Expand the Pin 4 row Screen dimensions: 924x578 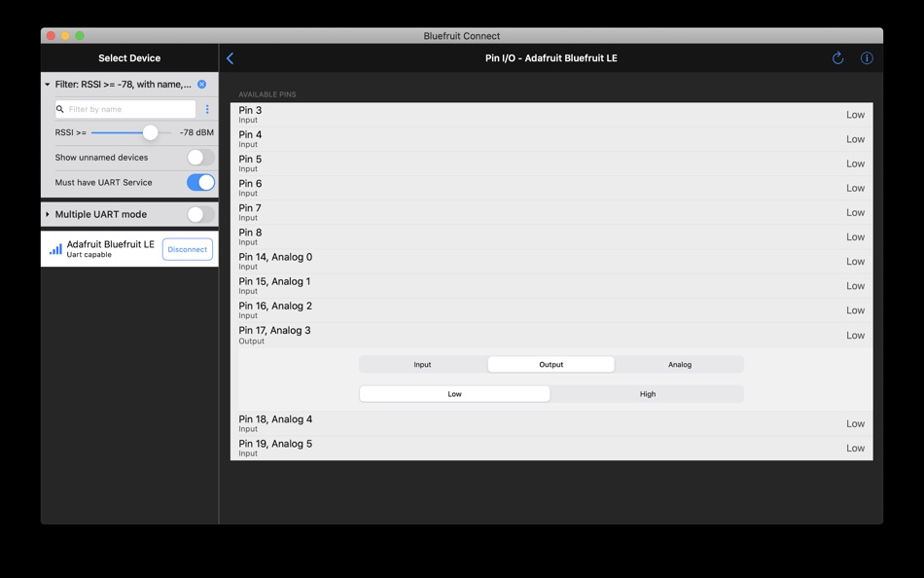(551, 139)
